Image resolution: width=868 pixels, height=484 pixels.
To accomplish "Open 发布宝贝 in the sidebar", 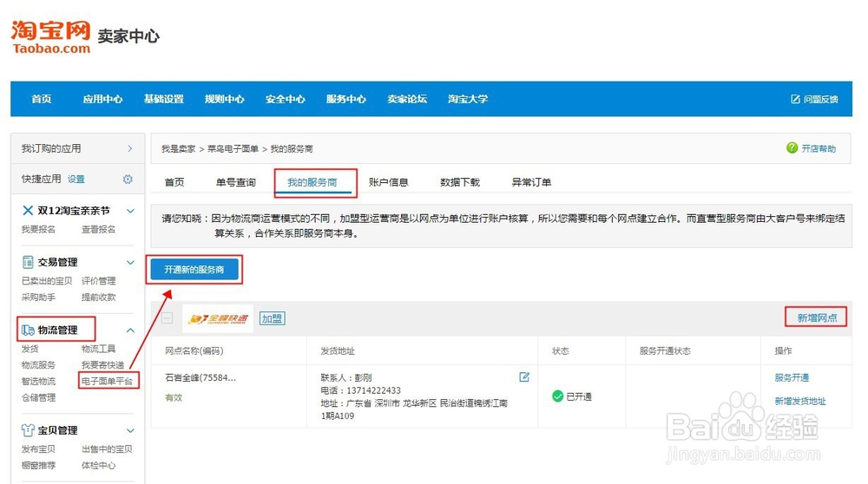I will tap(38, 448).
